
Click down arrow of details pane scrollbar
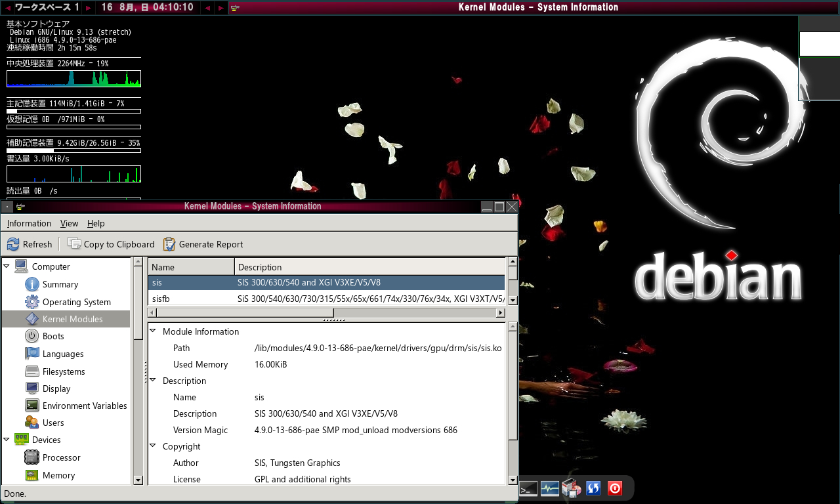[513, 480]
